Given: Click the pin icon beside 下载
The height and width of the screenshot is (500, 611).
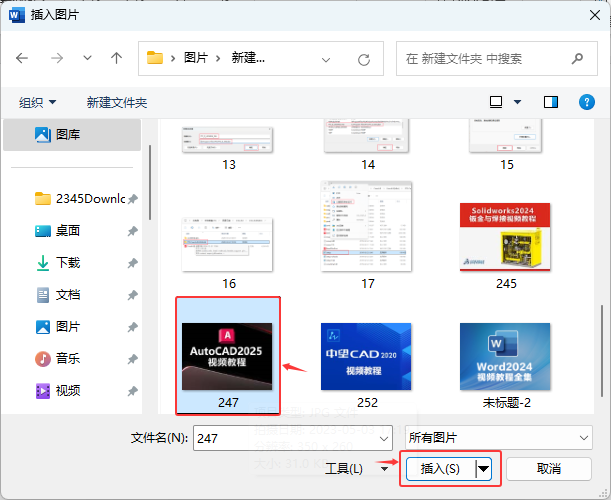Looking at the screenshot, I should (x=132, y=263).
